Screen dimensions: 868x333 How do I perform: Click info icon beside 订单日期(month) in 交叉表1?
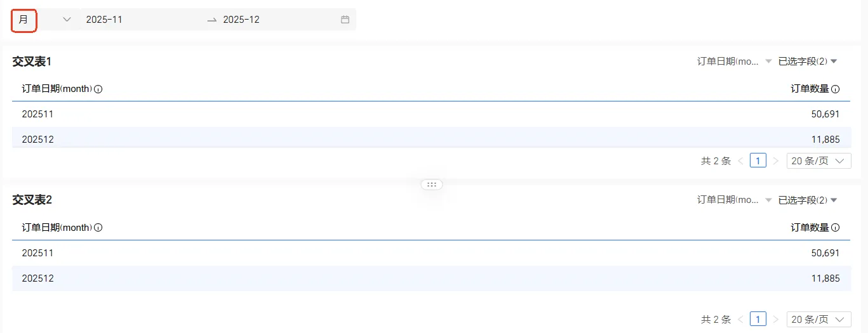(98, 89)
